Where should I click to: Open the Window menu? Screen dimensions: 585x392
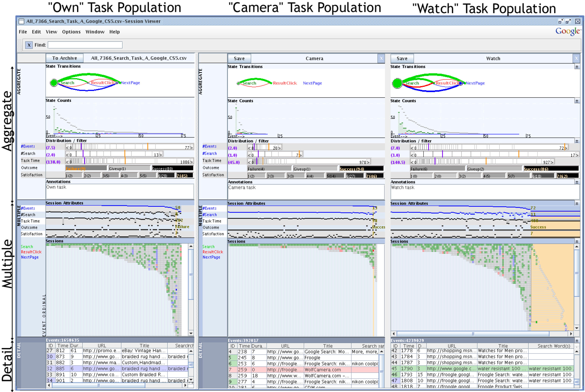(95, 32)
